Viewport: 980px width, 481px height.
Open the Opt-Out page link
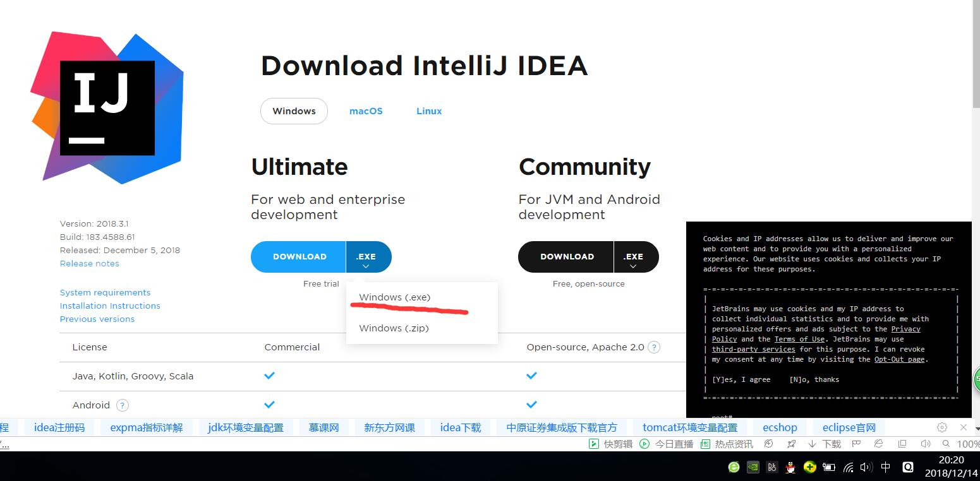click(x=900, y=359)
